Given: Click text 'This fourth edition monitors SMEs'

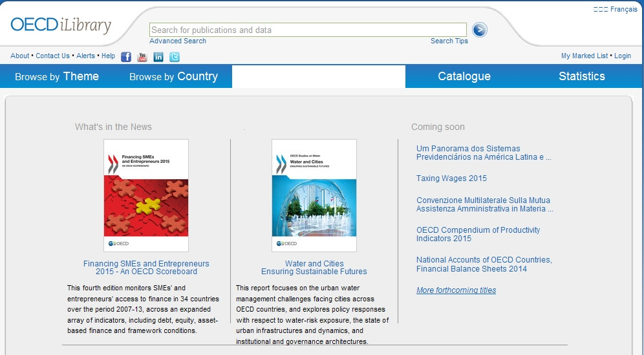Looking at the screenshot, I should pyautogui.click(x=120, y=288).
